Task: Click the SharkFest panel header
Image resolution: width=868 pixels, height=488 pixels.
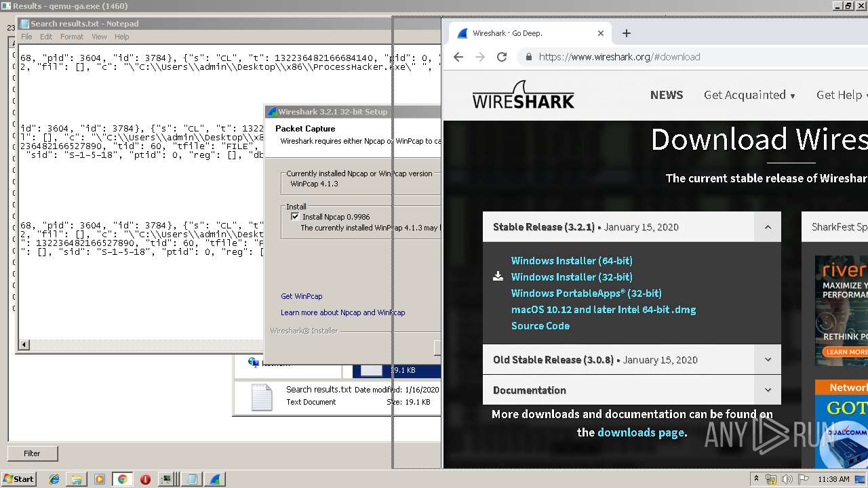Action: [x=835, y=227]
